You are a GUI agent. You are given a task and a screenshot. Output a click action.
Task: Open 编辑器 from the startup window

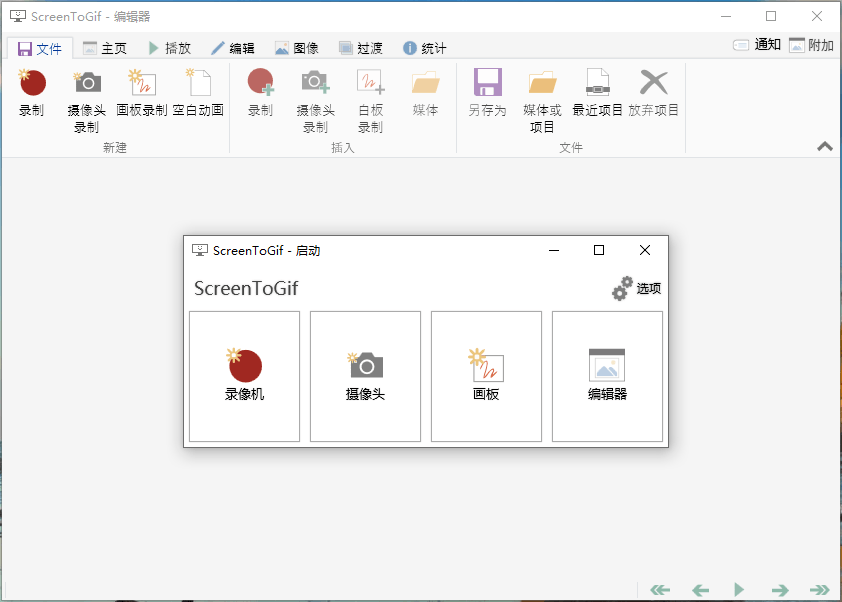pos(607,376)
